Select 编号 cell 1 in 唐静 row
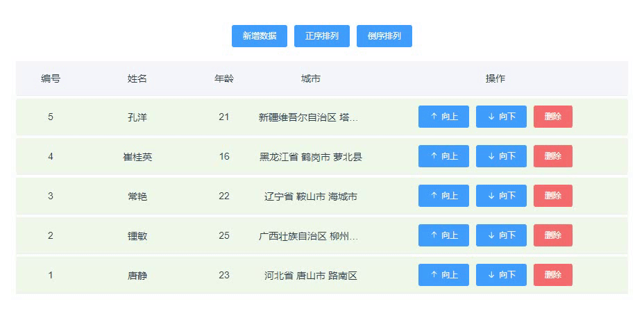This screenshot has width=644, height=311. (x=51, y=276)
